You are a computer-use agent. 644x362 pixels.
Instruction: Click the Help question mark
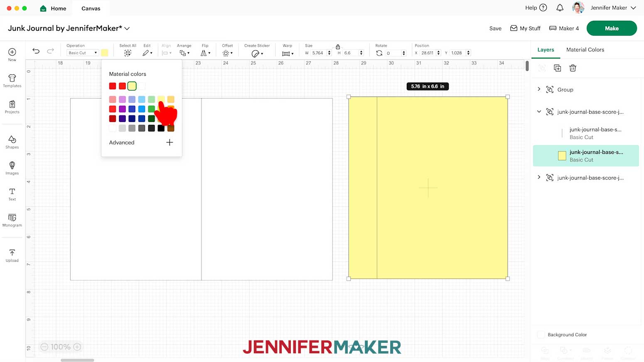(x=543, y=8)
